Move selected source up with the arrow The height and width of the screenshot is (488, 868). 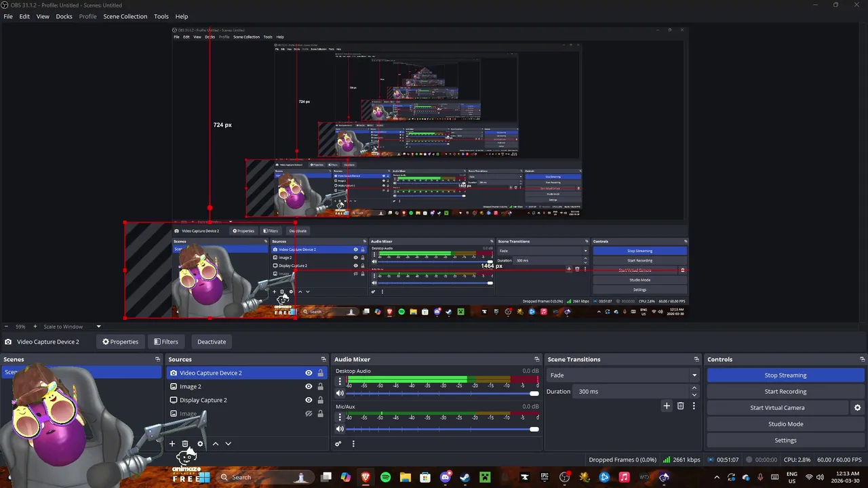[216, 444]
